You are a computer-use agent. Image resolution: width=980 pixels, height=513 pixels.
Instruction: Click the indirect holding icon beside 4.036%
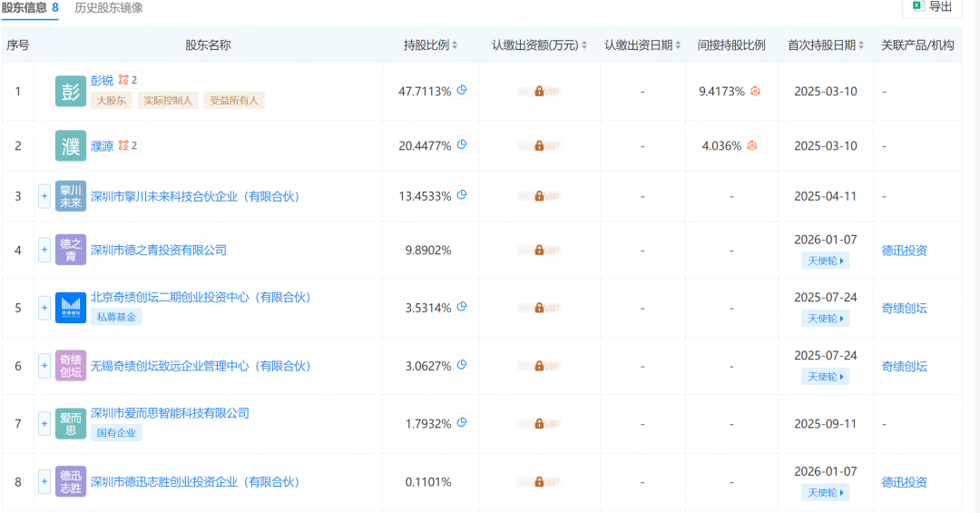[x=751, y=145]
